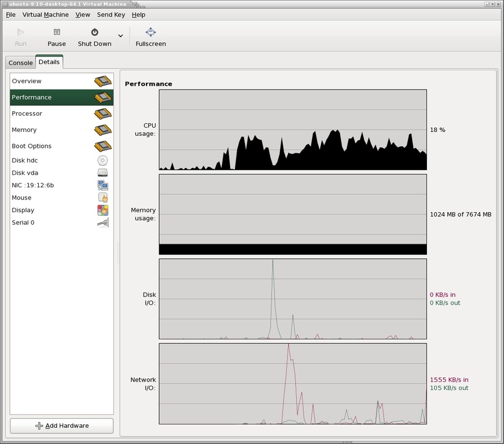Enter Fullscreen mode from the toolbar
The image size is (504, 444).
150,32
